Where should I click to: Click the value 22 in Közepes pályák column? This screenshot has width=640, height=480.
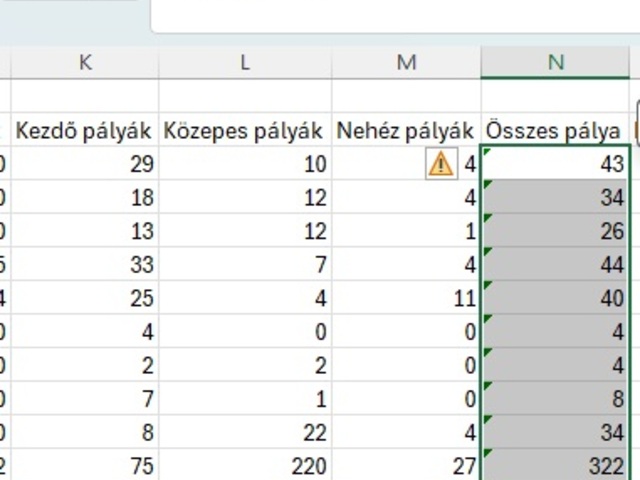(245, 434)
